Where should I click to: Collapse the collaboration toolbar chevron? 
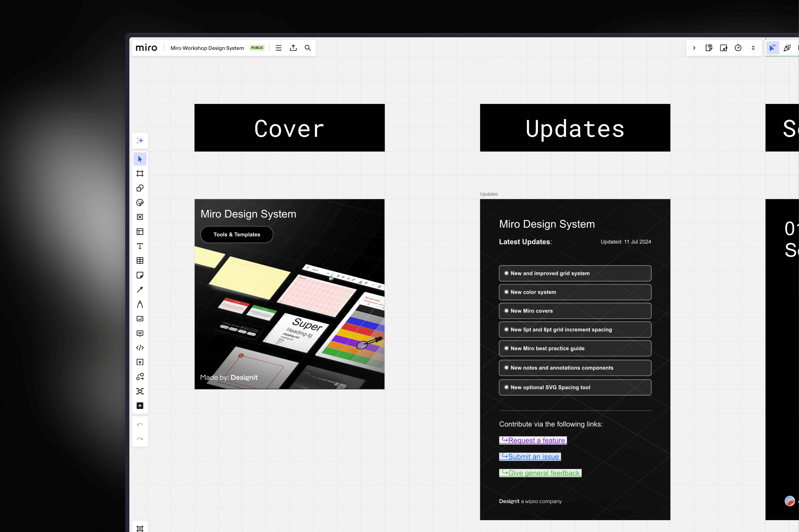pyautogui.click(x=694, y=48)
